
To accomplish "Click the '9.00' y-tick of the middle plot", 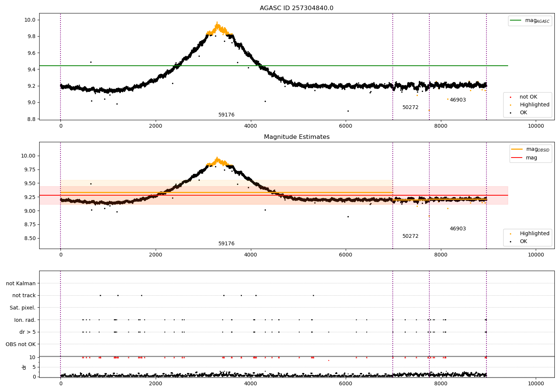I will point(29,211).
